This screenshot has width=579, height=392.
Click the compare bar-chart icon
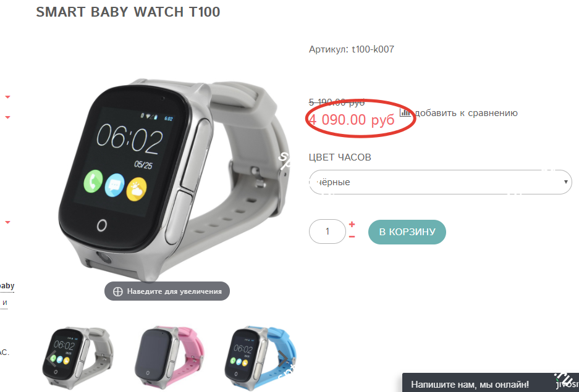(405, 112)
